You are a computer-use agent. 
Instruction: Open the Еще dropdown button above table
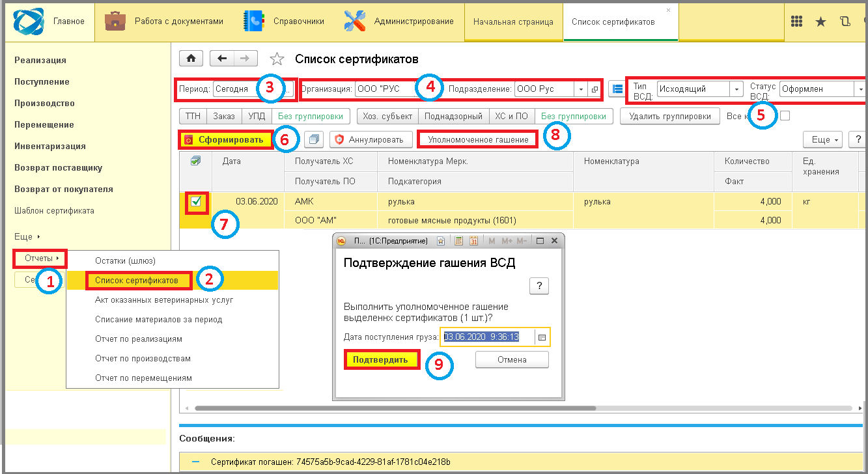[824, 139]
